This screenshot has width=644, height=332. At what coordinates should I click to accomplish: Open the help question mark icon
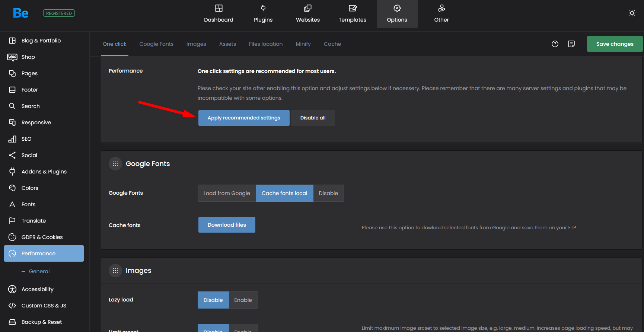(x=555, y=44)
